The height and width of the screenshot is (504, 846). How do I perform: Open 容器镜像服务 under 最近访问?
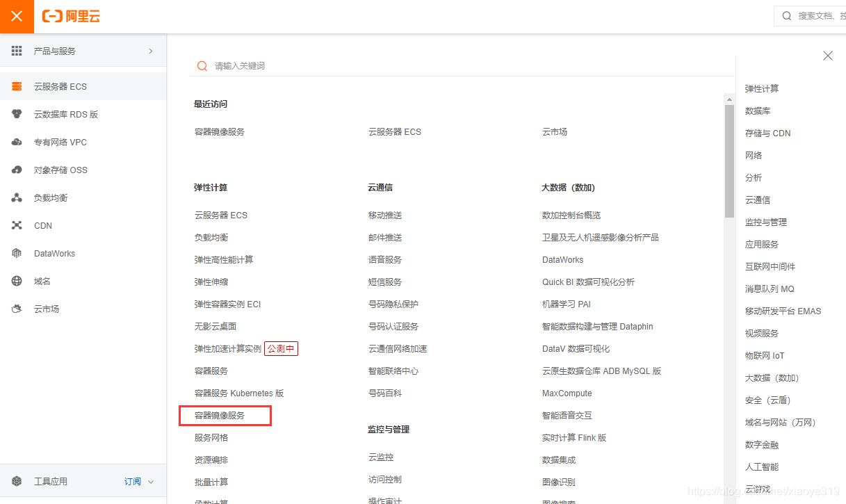(220, 131)
